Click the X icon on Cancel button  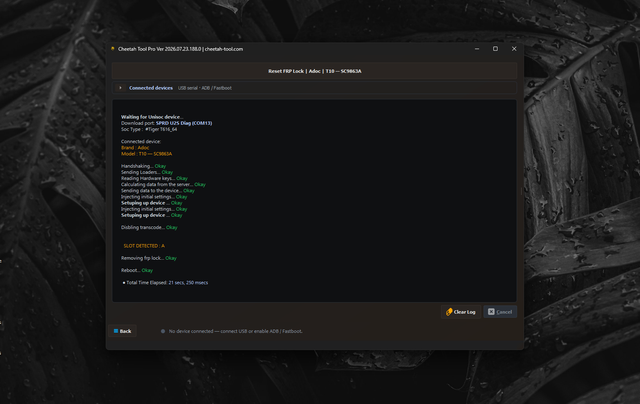click(491, 312)
